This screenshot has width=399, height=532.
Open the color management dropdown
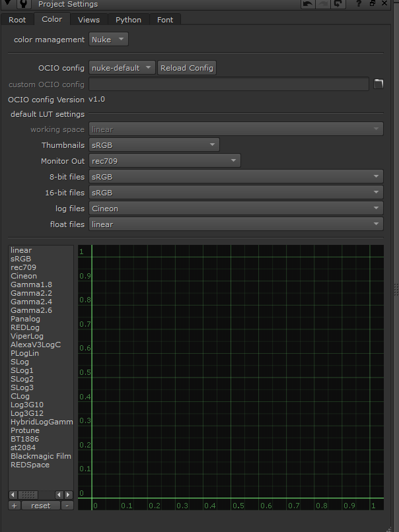click(x=109, y=40)
